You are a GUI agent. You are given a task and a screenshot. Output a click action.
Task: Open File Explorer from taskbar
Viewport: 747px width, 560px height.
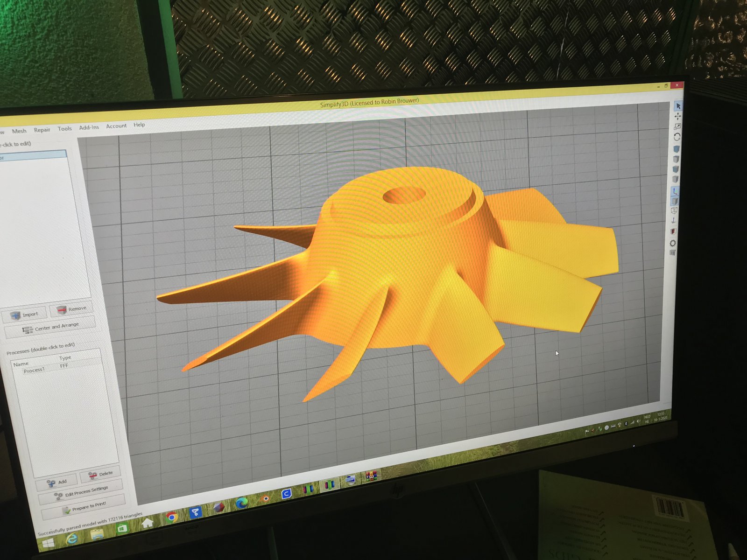97,534
